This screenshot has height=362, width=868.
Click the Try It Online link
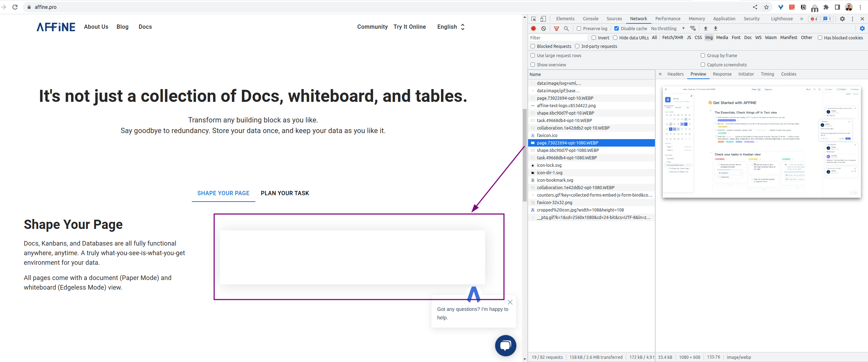(409, 27)
